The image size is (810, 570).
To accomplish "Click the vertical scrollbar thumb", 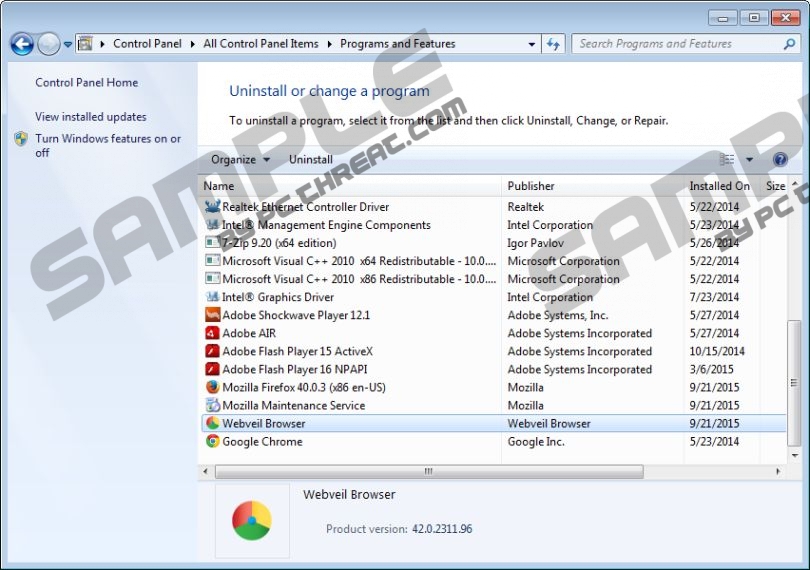I will pyautogui.click(x=793, y=383).
